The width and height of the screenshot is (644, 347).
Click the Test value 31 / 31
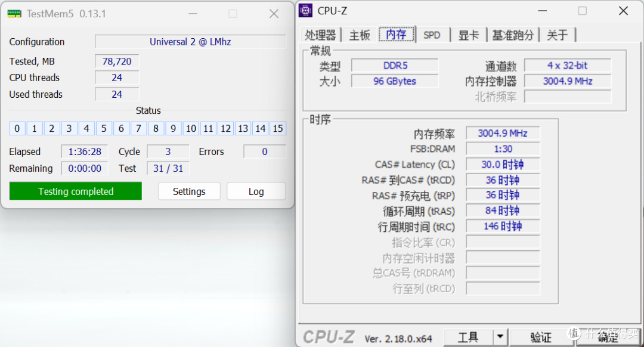[x=168, y=168]
